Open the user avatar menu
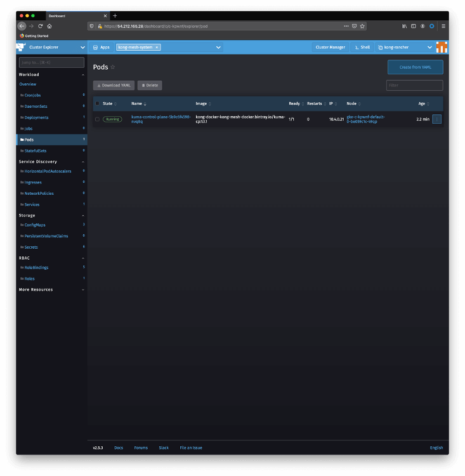465x476 pixels. pos(442,47)
